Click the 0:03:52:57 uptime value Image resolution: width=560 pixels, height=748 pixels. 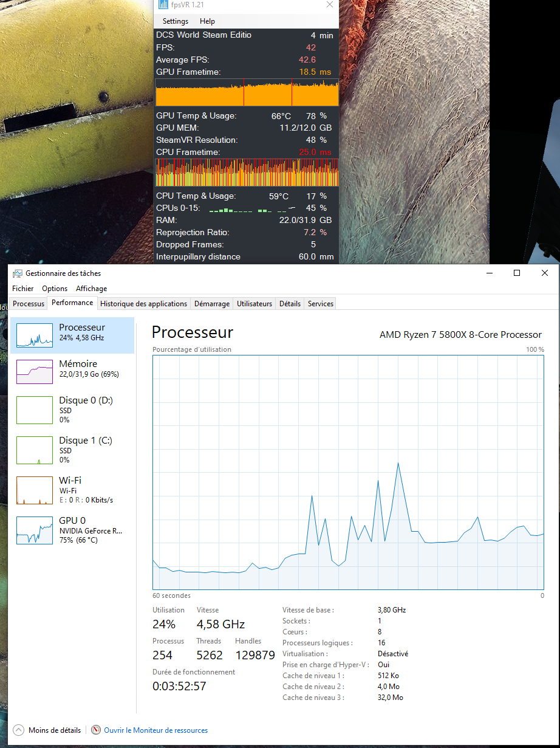pos(180,687)
